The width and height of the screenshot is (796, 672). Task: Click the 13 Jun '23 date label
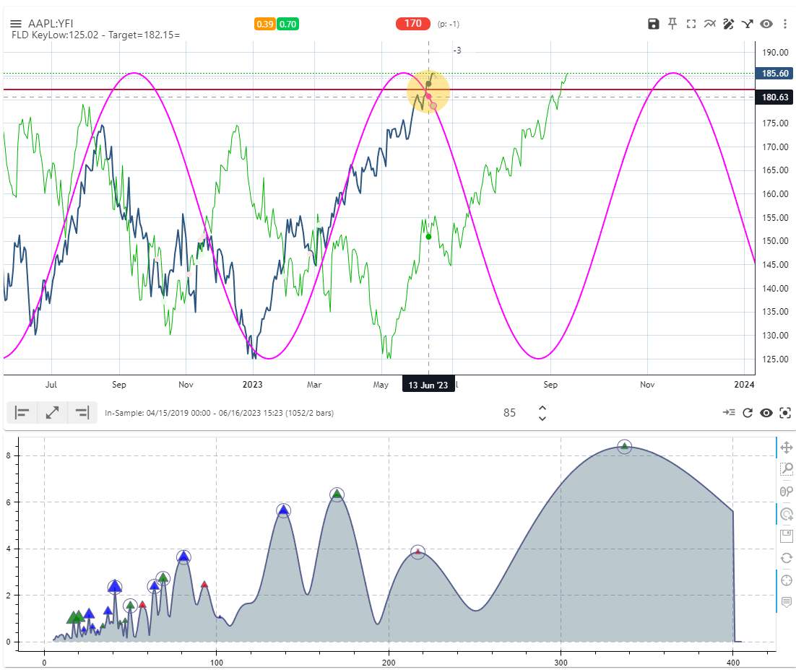[428, 384]
